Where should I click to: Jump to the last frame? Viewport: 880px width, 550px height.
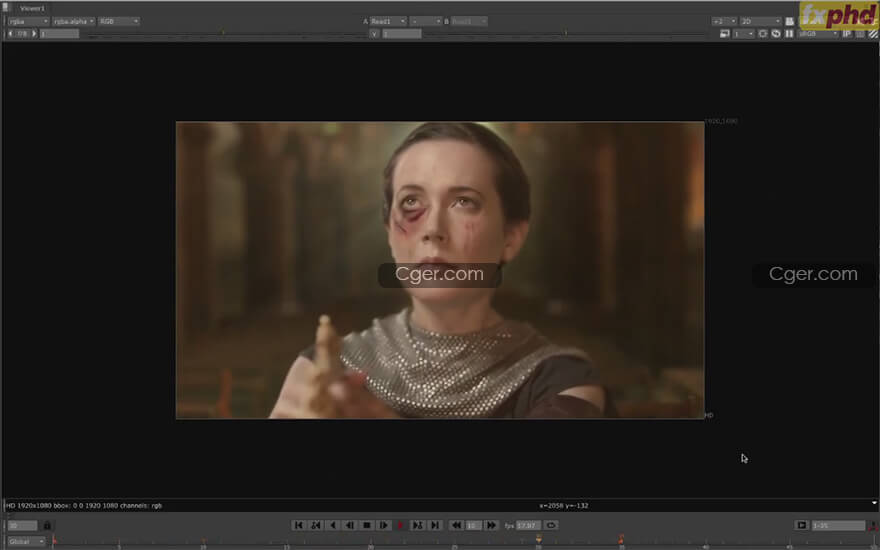(434, 525)
